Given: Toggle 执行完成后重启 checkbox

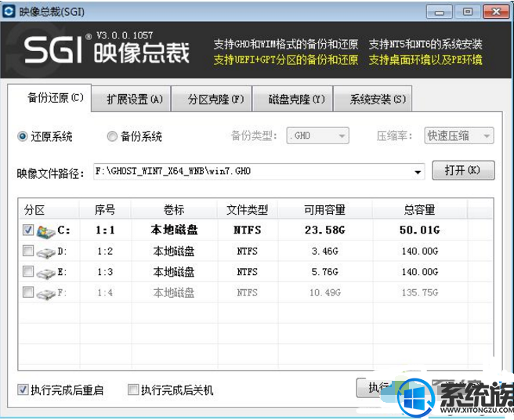Looking at the screenshot, I should pos(23,389).
